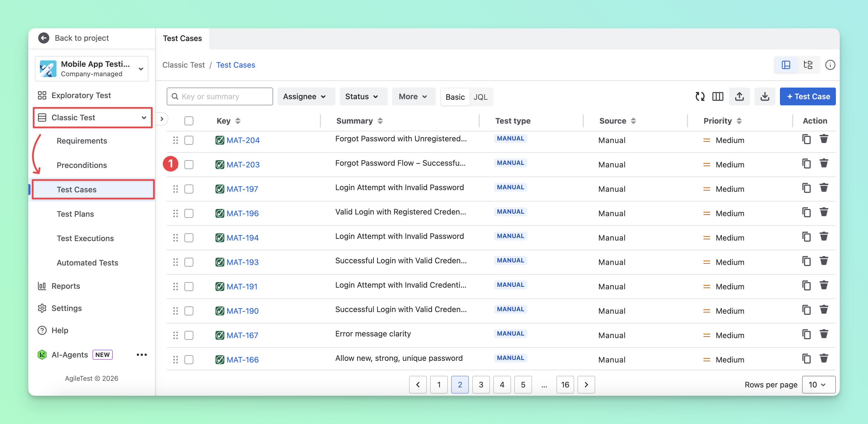Open Exploratory Test in the sidebar
Image resolution: width=868 pixels, height=424 pixels.
coord(81,95)
